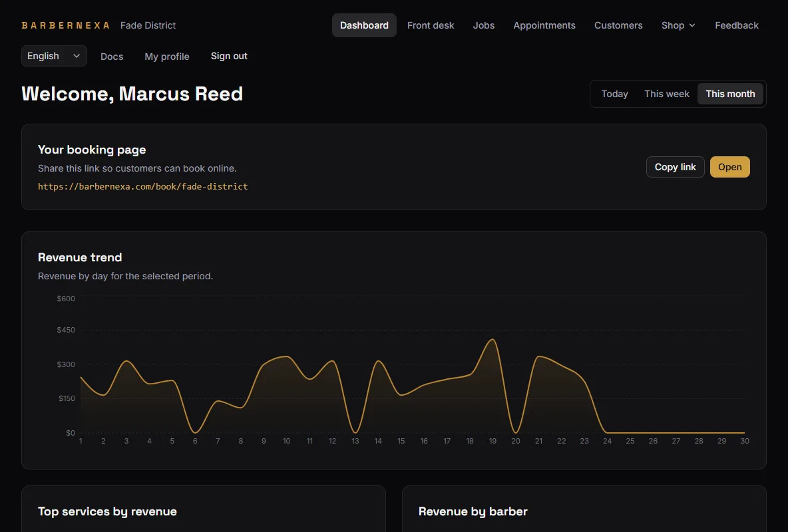Sign out of the account

(229, 56)
